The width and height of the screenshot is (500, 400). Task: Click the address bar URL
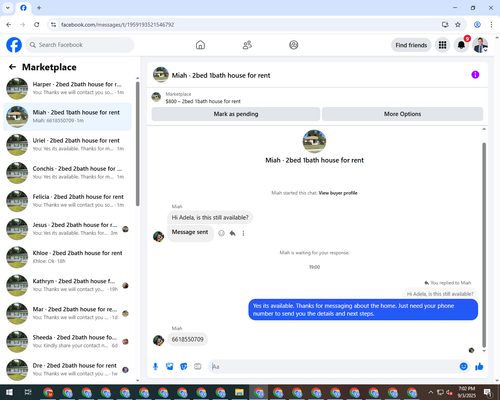pos(117,25)
